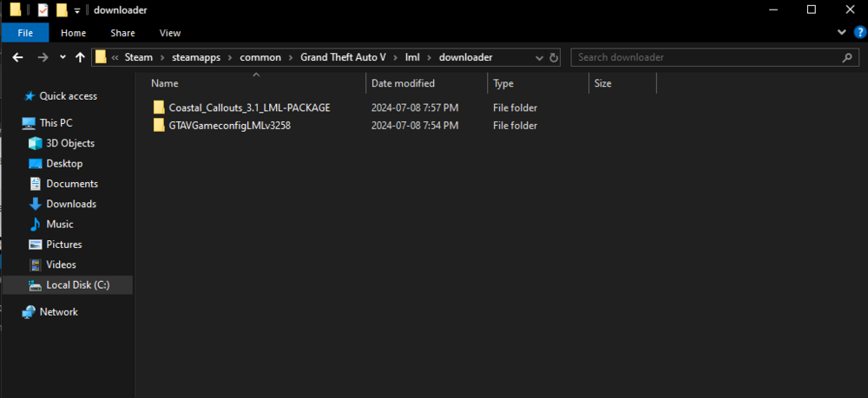Open Pictures in navigation pane

click(x=64, y=245)
